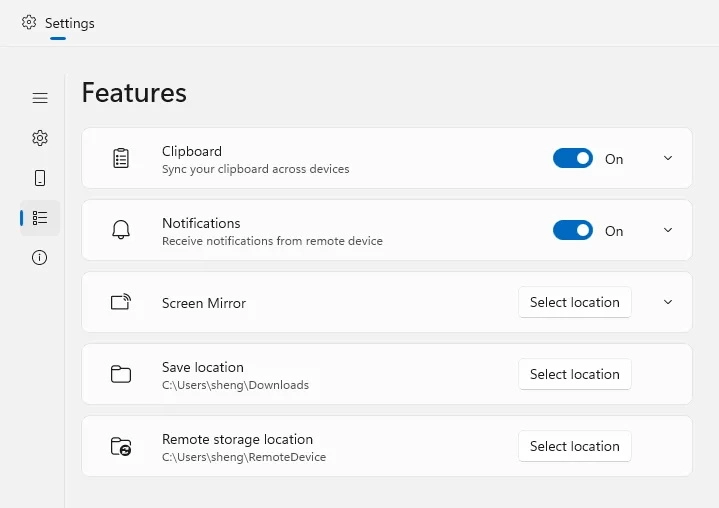Viewport: 719px width, 508px height.
Task: Expand the Screen Mirror section chevron
Action: pos(668,302)
